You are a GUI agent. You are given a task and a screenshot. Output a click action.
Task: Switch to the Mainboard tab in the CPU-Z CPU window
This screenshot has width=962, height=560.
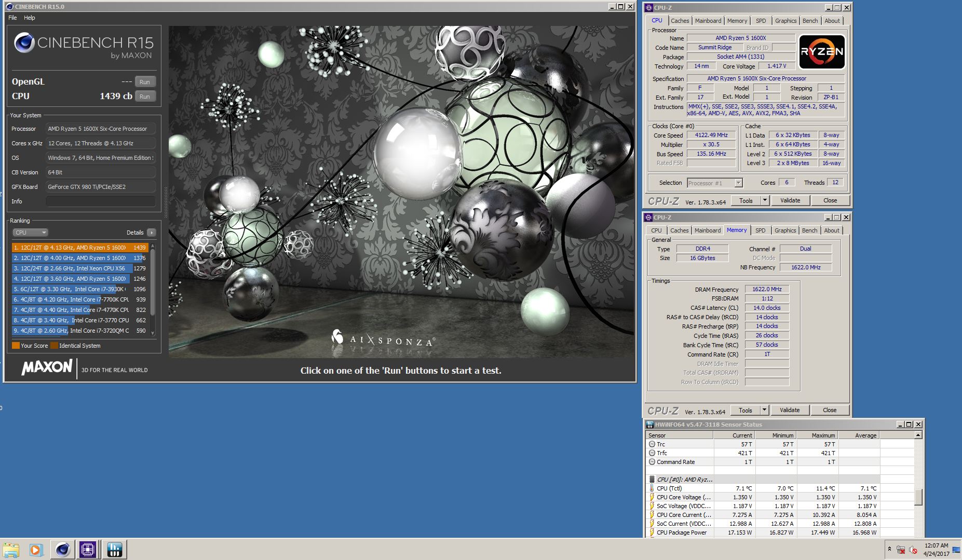tap(708, 21)
